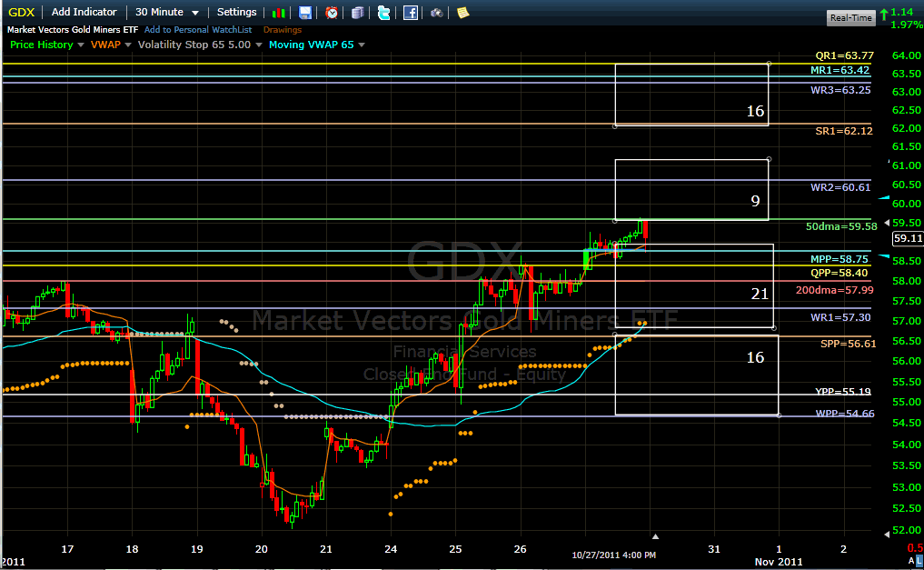Open the Add Indicator menu
Screen dimensions: 924x570
[84, 12]
